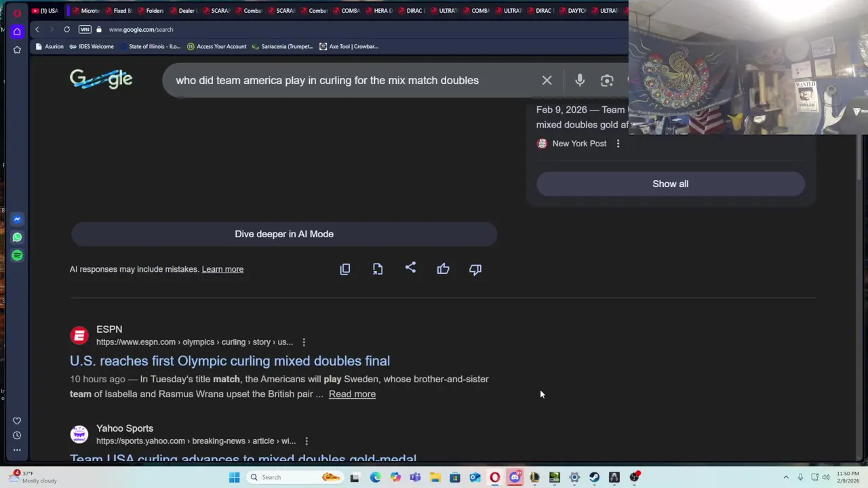Go back to previous page

[37, 29]
